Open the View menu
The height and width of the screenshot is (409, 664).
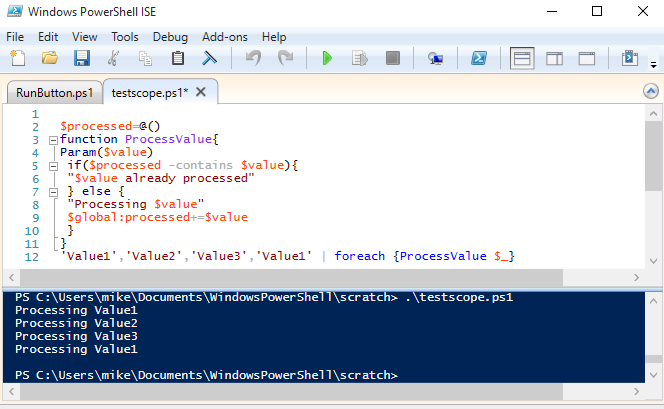click(x=84, y=37)
